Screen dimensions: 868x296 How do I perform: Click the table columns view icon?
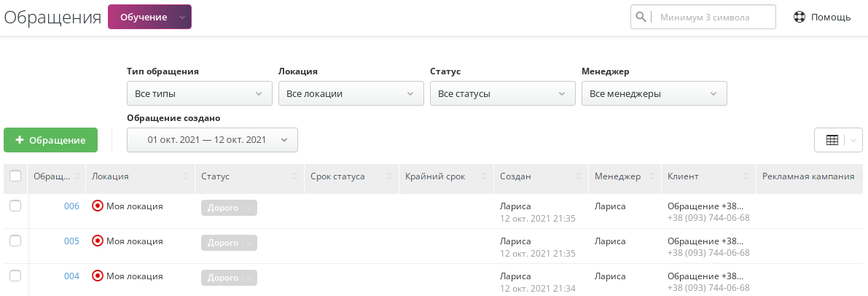(832, 140)
